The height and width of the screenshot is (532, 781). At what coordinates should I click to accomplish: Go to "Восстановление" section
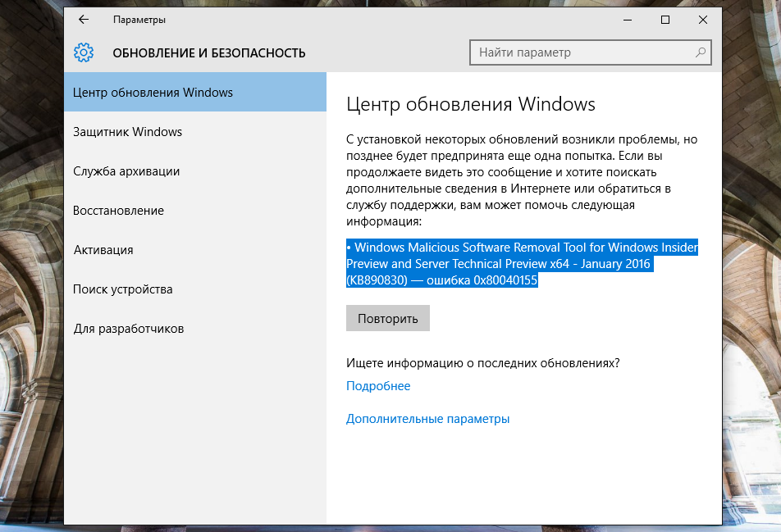119,211
